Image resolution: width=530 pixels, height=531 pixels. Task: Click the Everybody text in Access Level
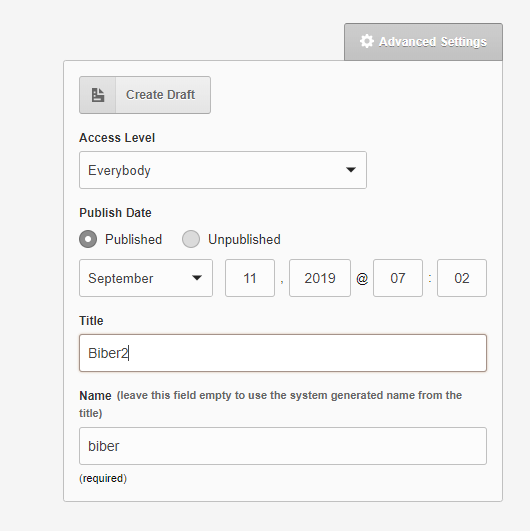(119, 170)
